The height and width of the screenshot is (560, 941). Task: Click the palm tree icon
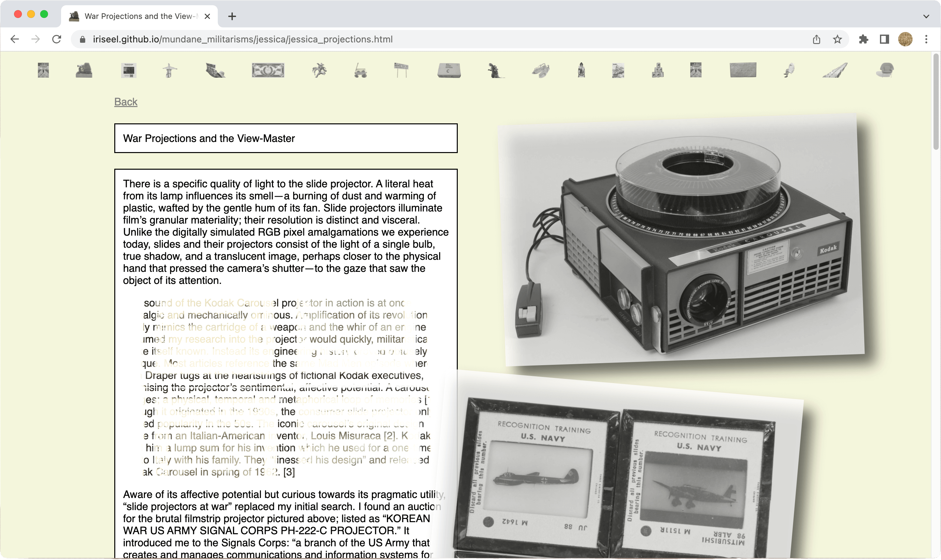[319, 70]
